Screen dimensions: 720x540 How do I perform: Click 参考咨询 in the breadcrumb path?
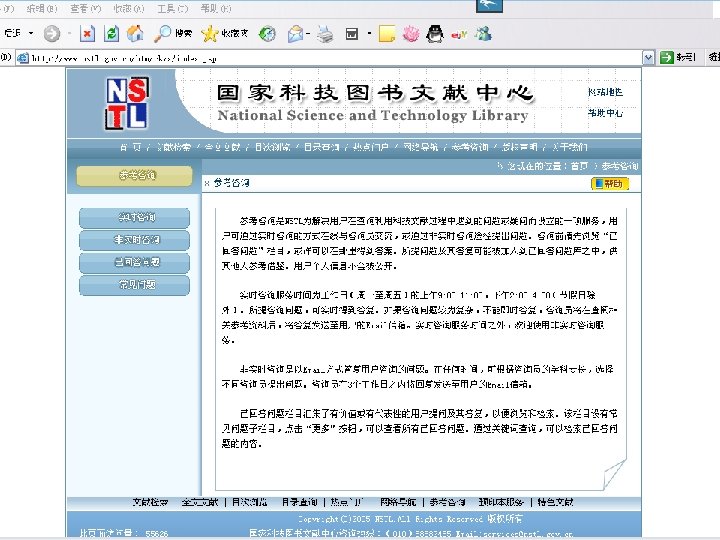click(x=620, y=166)
